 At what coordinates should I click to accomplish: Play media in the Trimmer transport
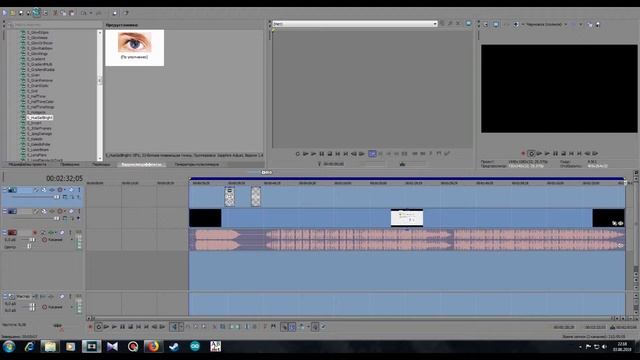tap(313, 154)
